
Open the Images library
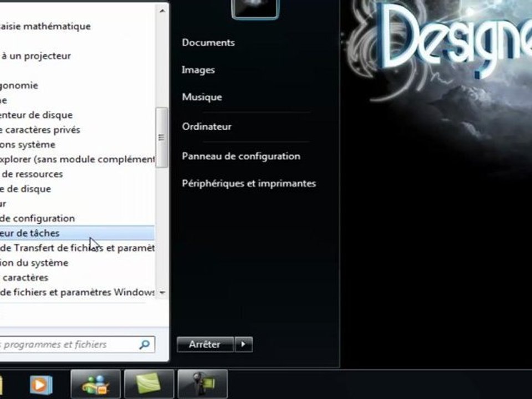coord(198,70)
